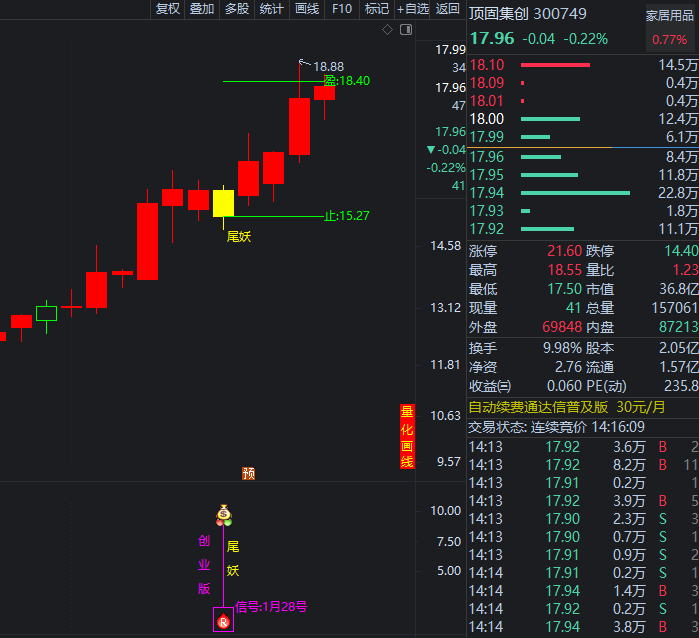This screenshot has height=638, width=699.
Task: Click the diamond marker icon above the chart
Action: point(388,30)
